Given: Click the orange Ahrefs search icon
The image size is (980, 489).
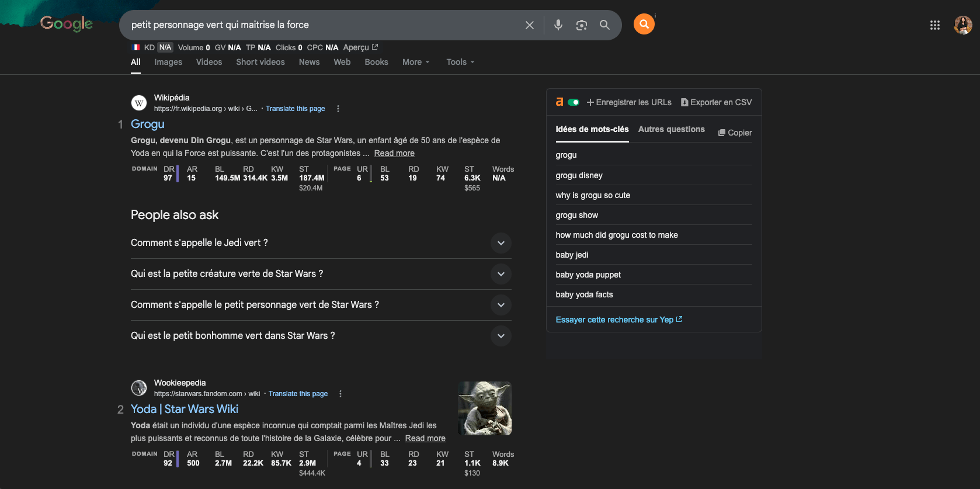Looking at the screenshot, I should [x=644, y=24].
